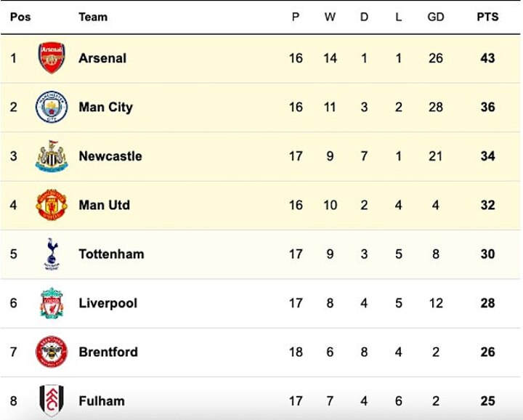Open the Arsenal team name link
This screenshot has height=420, width=523.
tap(102, 58)
